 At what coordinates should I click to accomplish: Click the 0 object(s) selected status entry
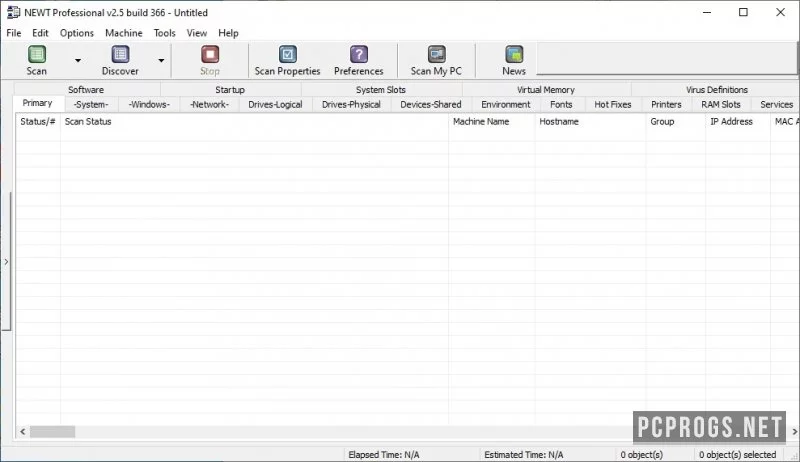(x=738, y=455)
